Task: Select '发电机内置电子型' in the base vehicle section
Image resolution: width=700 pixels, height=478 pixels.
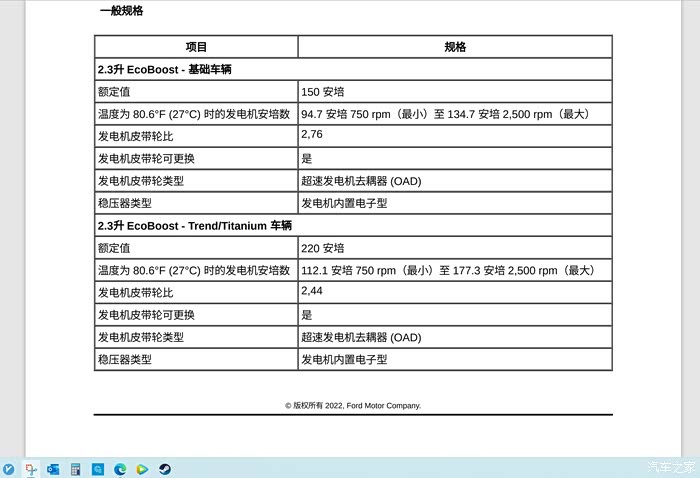Action: click(x=344, y=204)
